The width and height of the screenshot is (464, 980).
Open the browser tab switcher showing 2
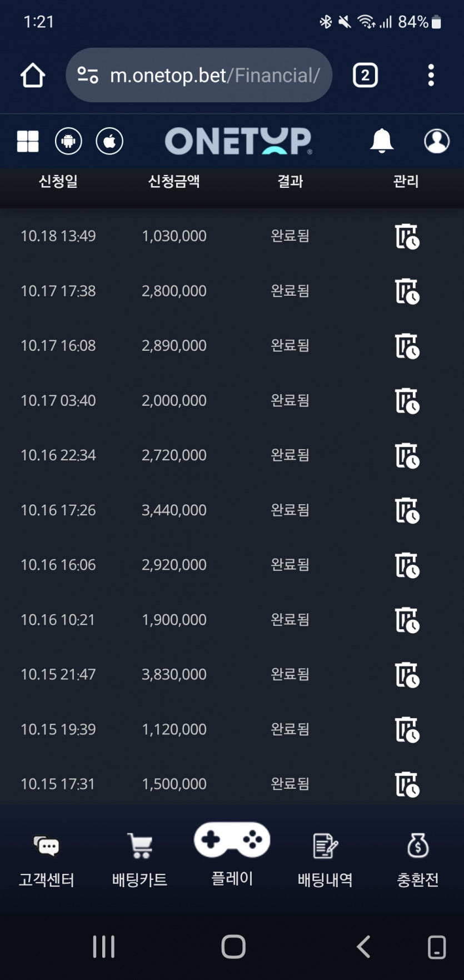(365, 76)
